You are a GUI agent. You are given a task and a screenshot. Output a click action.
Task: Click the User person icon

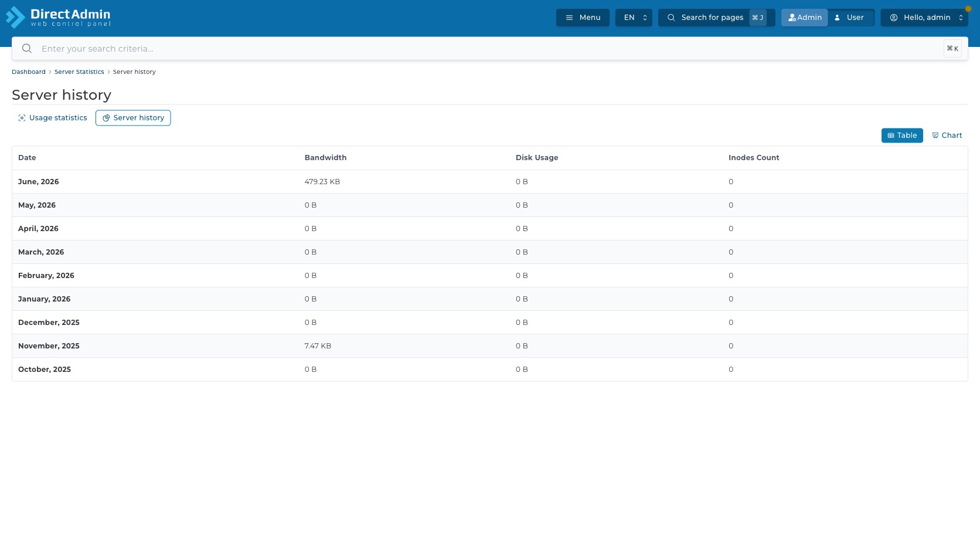(x=837, y=18)
